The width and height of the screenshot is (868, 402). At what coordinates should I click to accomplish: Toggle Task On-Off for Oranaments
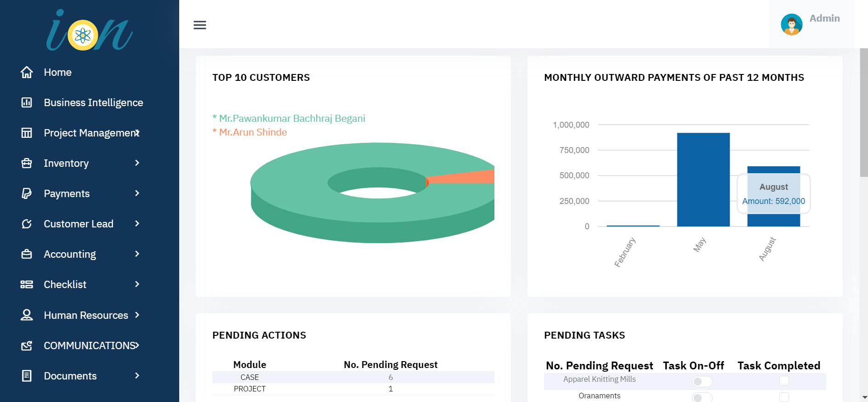click(702, 397)
